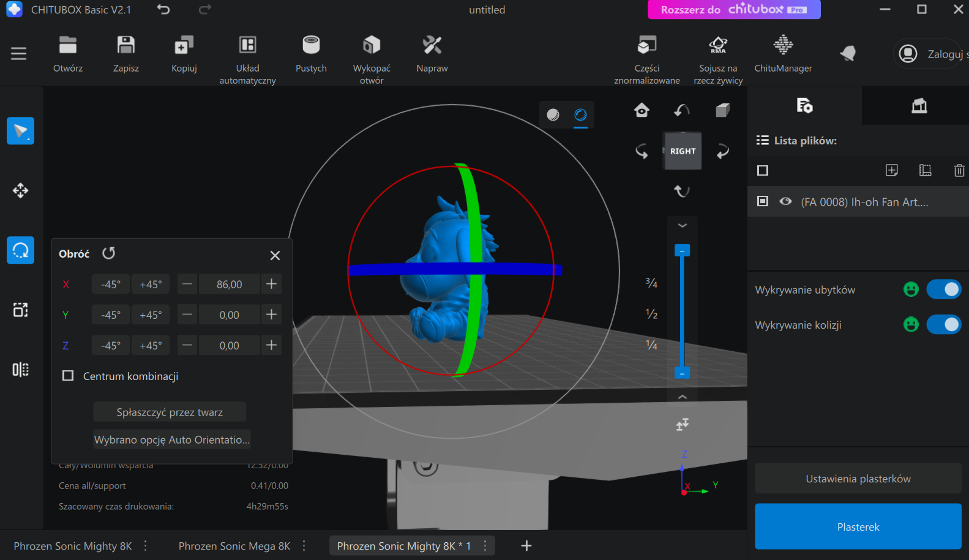969x560 pixels.
Task: Toggle Wykrywanie kolizji switch
Action: click(x=944, y=324)
